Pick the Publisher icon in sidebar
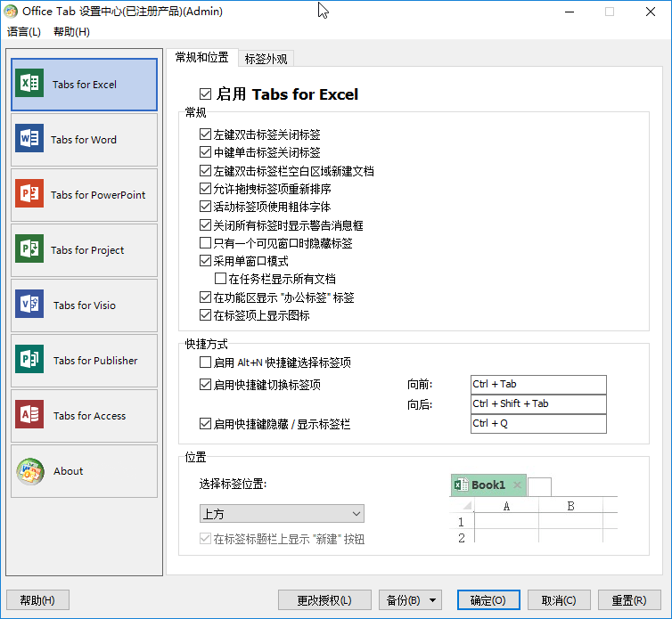Screen dimensions: 672x619 (x=29, y=360)
